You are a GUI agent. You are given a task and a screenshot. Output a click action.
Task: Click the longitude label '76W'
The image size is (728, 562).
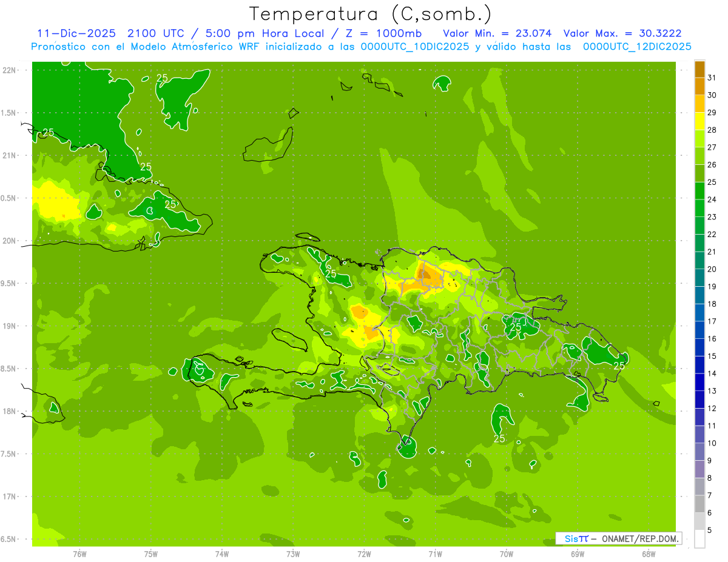point(79,554)
